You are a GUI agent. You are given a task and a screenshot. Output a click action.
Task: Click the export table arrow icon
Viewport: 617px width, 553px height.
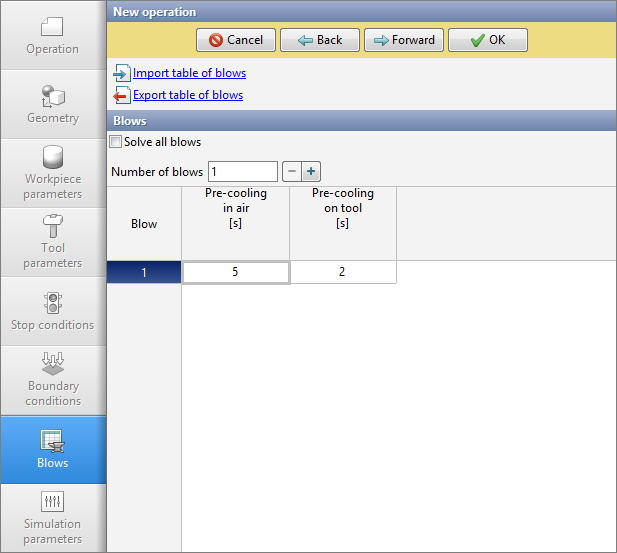coord(121,96)
